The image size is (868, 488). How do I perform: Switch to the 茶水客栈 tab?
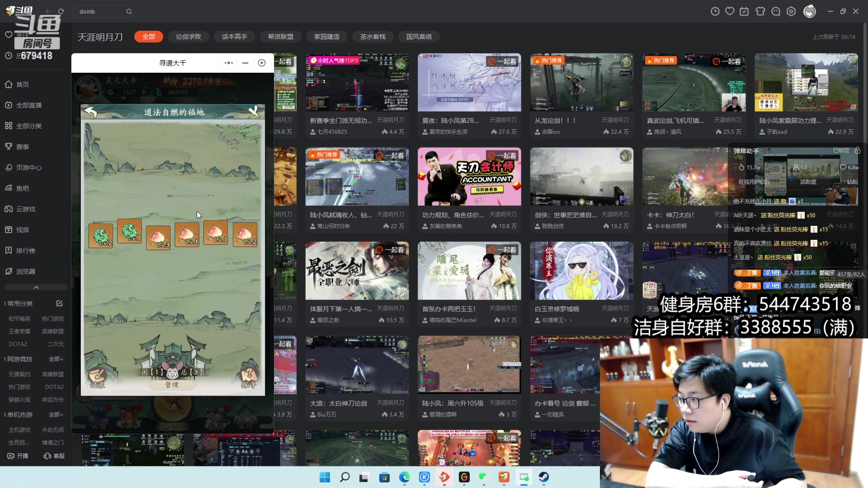(x=373, y=37)
